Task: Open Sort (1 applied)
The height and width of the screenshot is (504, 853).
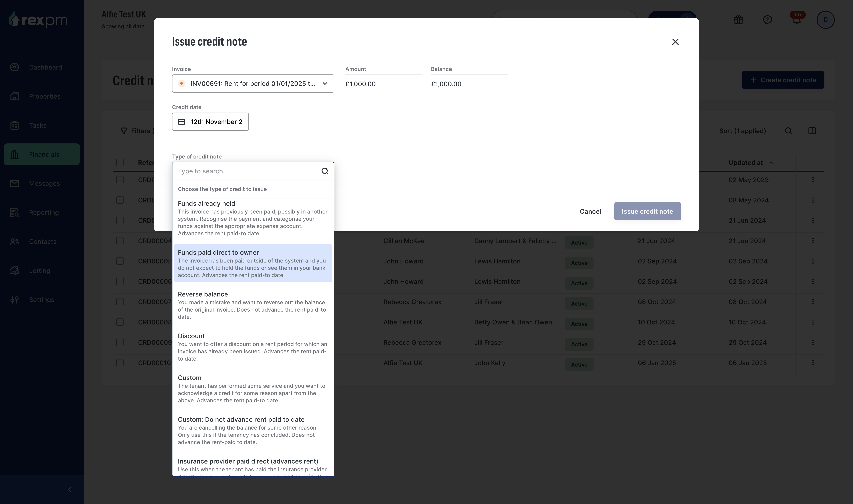Action: 742,131
